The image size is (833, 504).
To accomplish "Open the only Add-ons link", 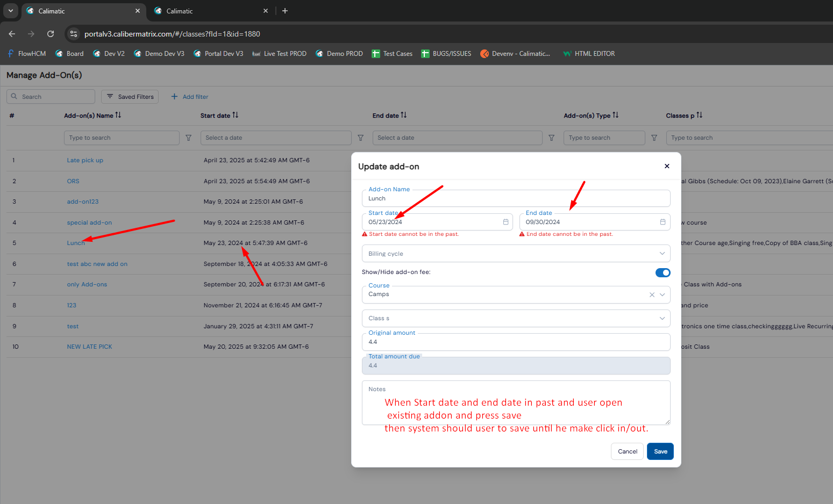I will point(87,284).
